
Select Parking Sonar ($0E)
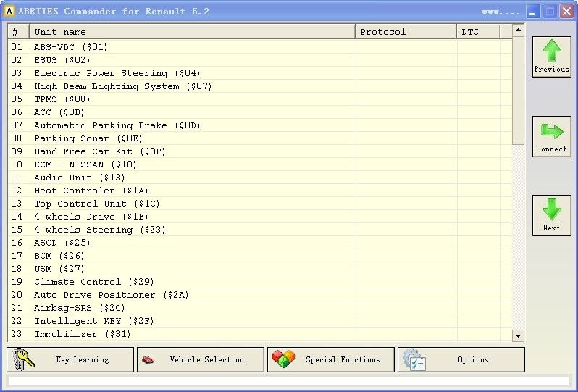tap(259, 138)
